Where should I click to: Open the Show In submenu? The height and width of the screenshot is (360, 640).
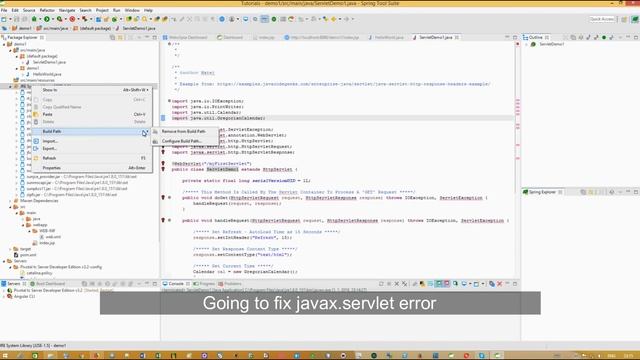coord(92,90)
